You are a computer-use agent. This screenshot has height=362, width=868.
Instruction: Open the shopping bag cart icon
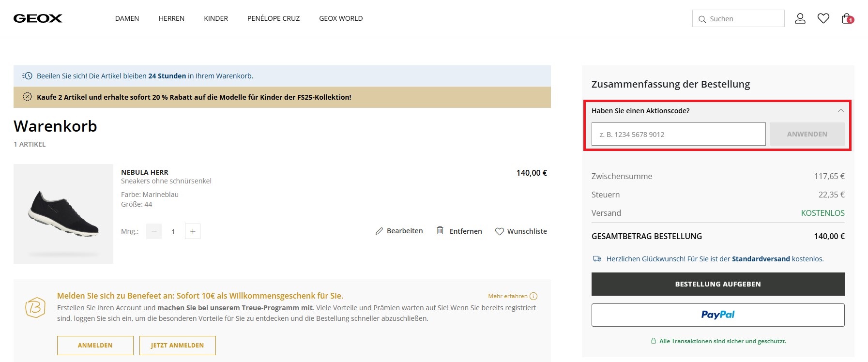pyautogui.click(x=847, y=18)
